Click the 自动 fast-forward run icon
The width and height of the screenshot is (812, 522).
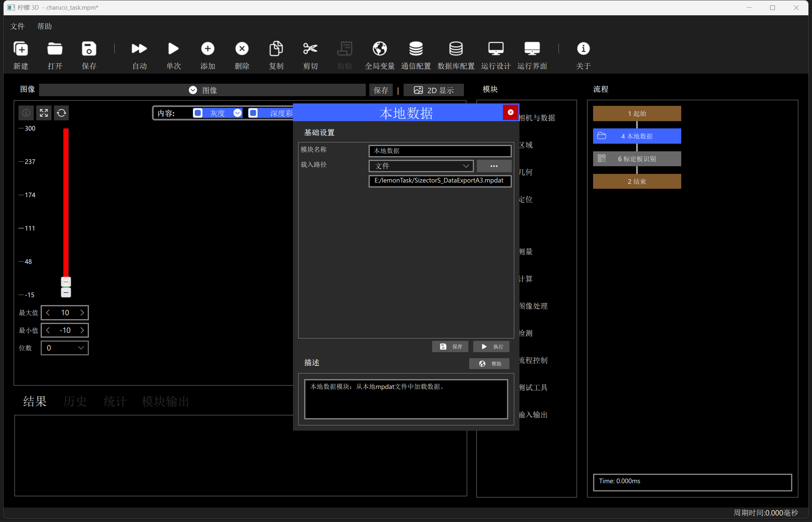pos(139,49)
